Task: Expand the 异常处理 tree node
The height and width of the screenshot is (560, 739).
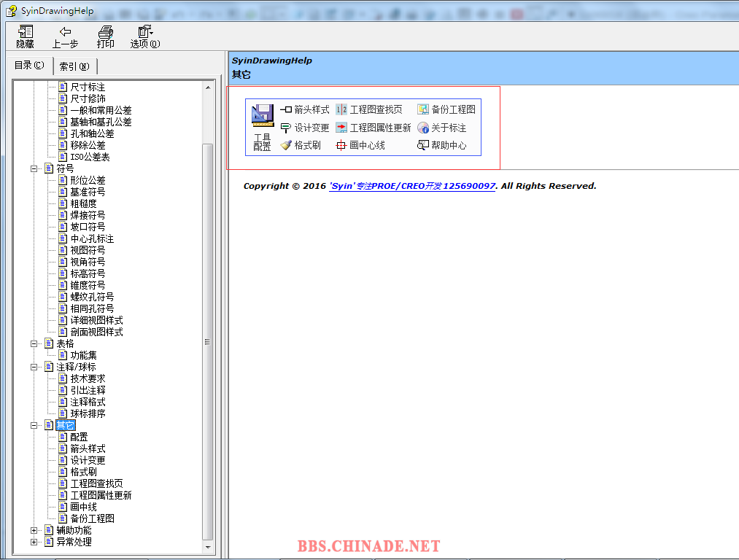Action: pyautogui.click(x=34, y=542)
